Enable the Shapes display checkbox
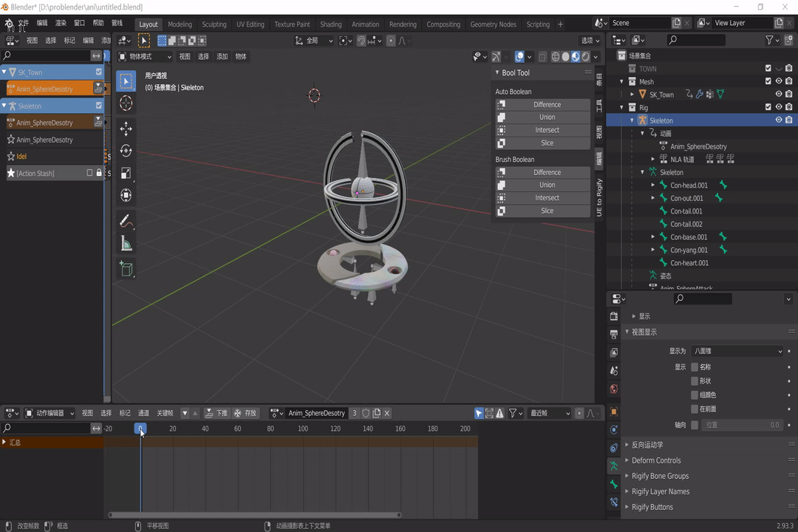Viewport: 798px width, 532px height. 694,381
